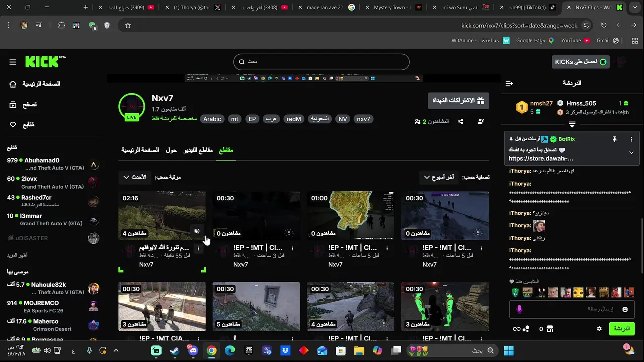Toggle the taskbar microphone icon

[89, 350]
